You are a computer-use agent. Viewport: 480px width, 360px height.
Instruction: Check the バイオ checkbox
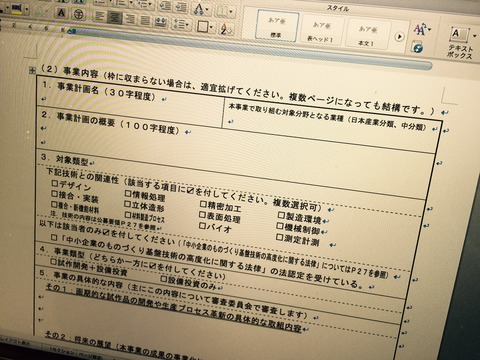[202, 226]
